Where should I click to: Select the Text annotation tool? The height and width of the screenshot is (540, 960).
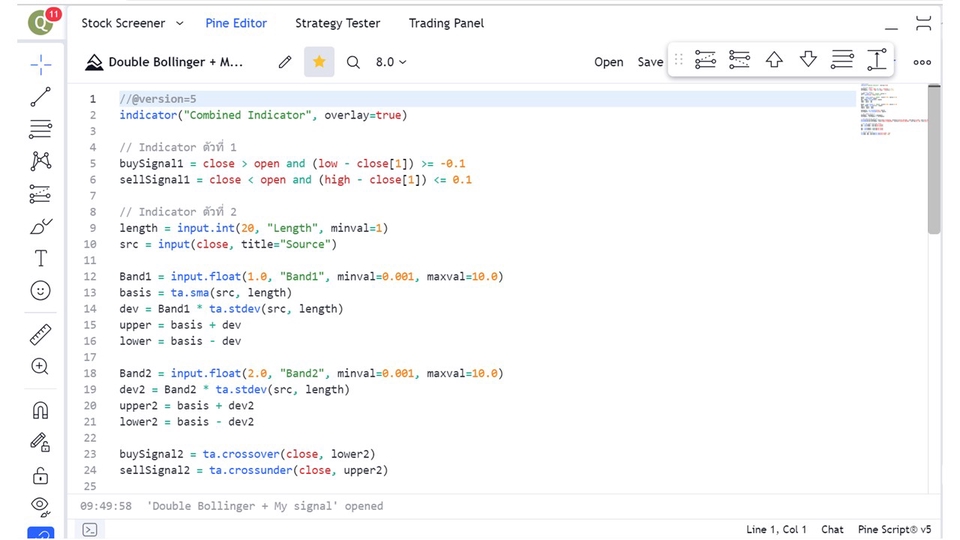coord(40,258)
